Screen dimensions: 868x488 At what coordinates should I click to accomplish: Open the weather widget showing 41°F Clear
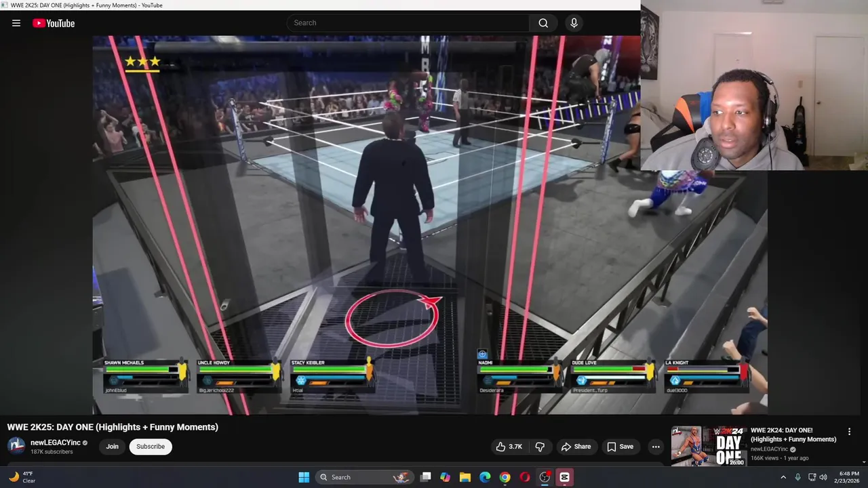coord(22,477)
